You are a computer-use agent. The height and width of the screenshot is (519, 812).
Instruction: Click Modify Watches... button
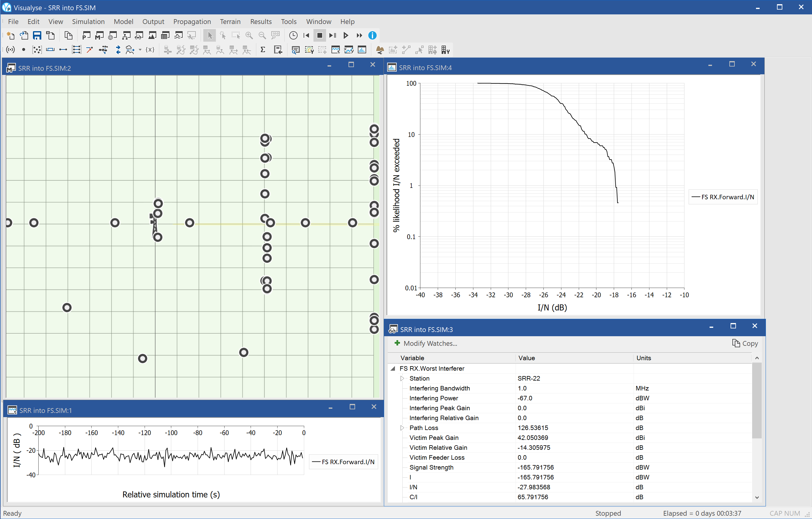426,343
